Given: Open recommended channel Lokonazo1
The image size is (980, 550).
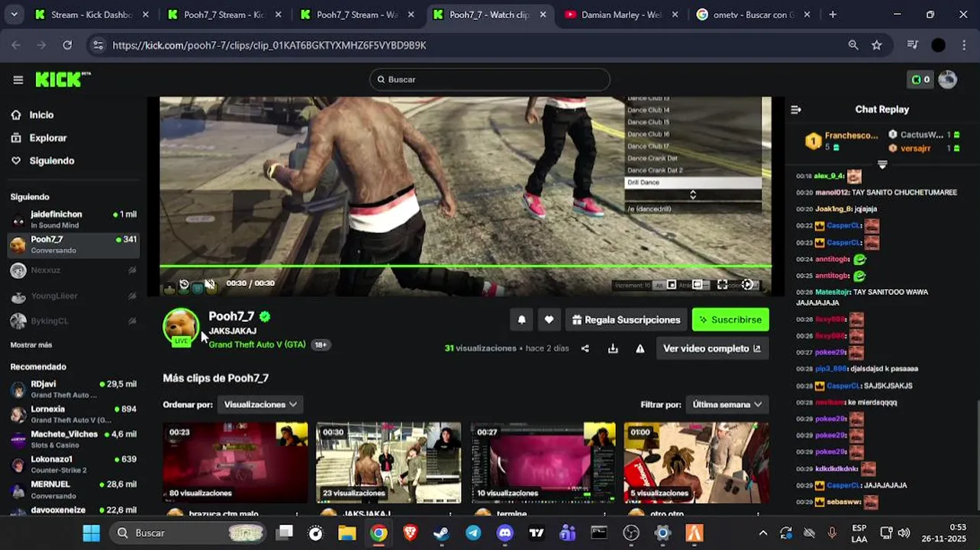Looking at the screenshot, I should tap(73, 464).
